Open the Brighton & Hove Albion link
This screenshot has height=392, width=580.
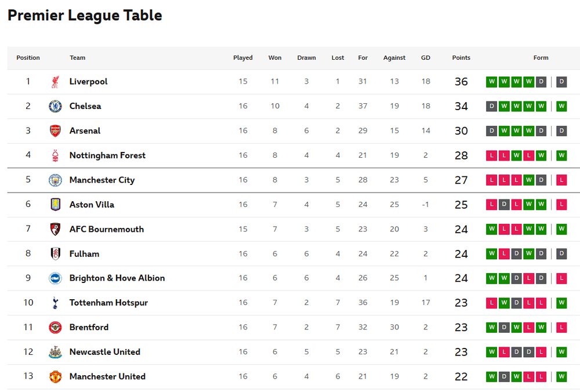pyautogui.click(x=117, y=278)
